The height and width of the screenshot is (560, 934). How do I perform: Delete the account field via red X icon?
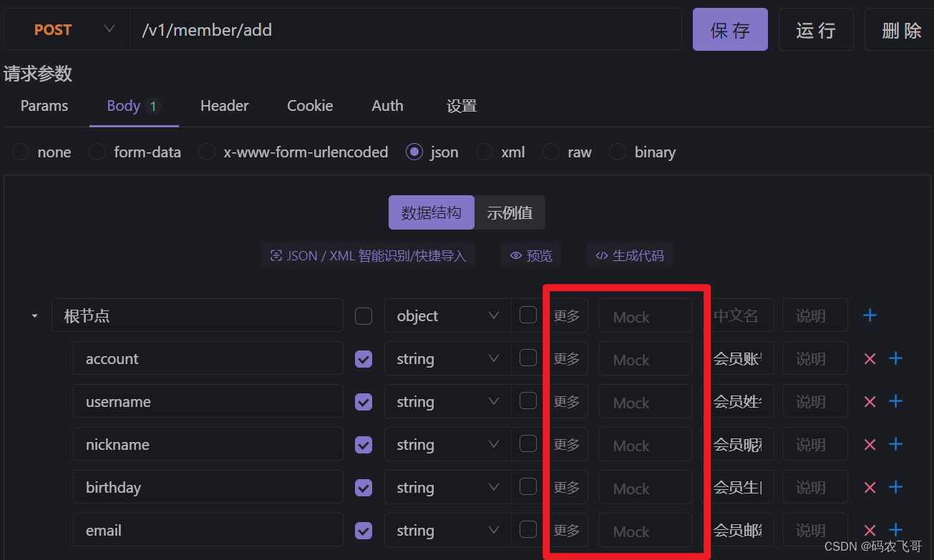pyautogui.click(x=870, y=358)
